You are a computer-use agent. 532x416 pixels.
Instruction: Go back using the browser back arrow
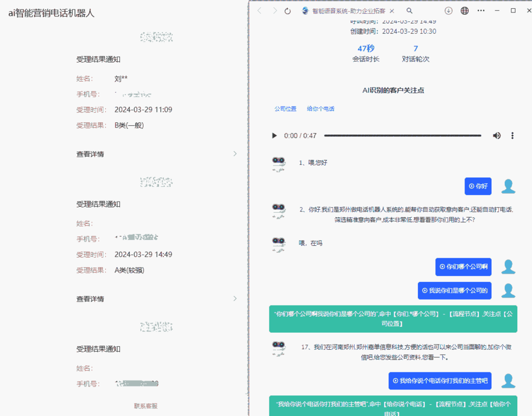(259, 11)
